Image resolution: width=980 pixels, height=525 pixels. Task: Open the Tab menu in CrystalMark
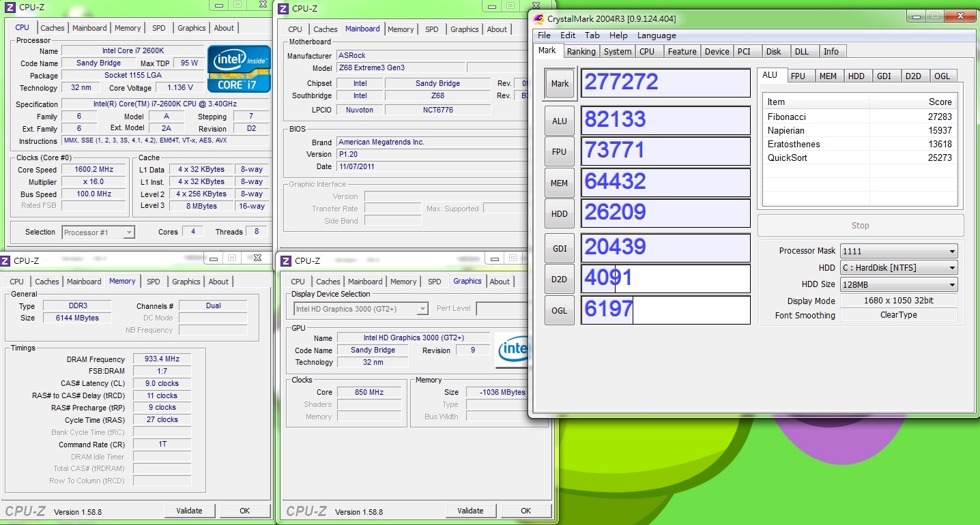pyautogui.click(x=592, y=35)
